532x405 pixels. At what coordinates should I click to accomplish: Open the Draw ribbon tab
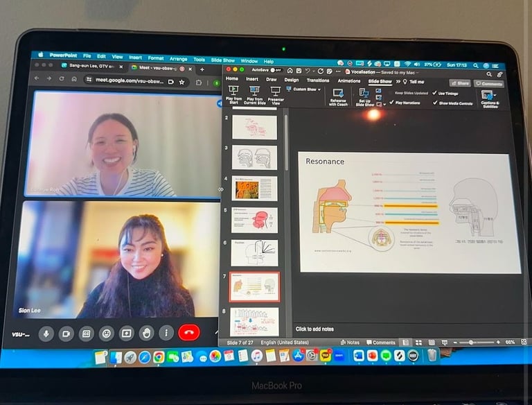click(271, 80)
